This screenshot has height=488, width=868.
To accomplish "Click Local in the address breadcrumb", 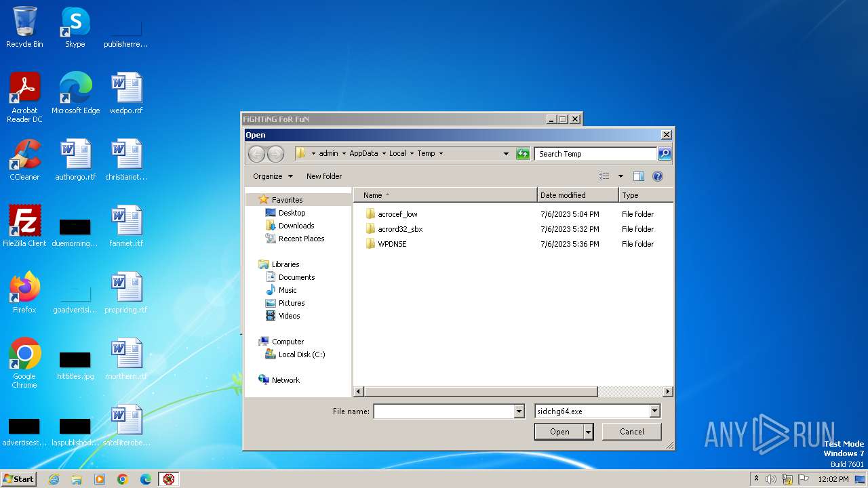I will tap(397, 154).
